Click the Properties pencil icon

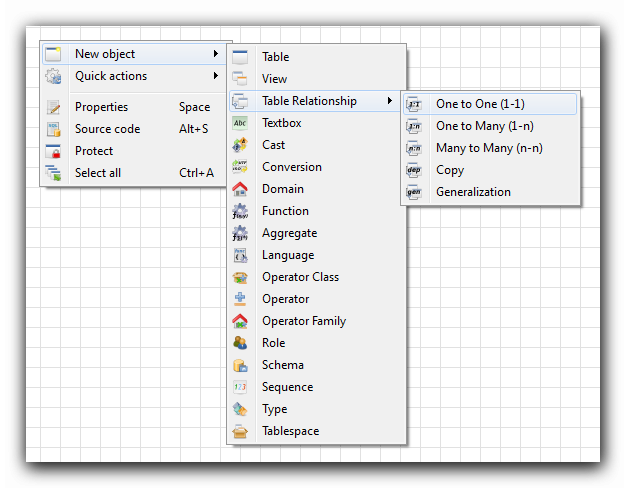53,107
